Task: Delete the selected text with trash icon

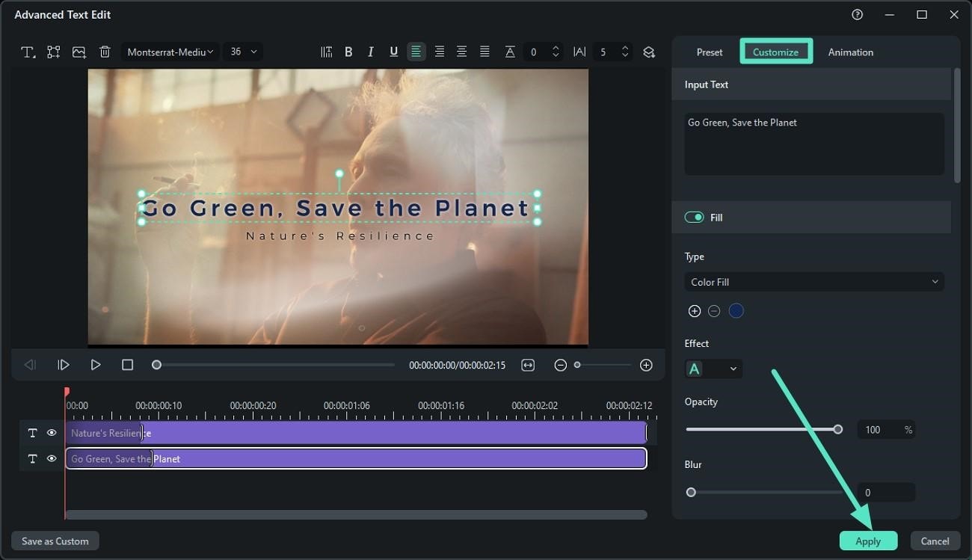Action: click(105, 52)
